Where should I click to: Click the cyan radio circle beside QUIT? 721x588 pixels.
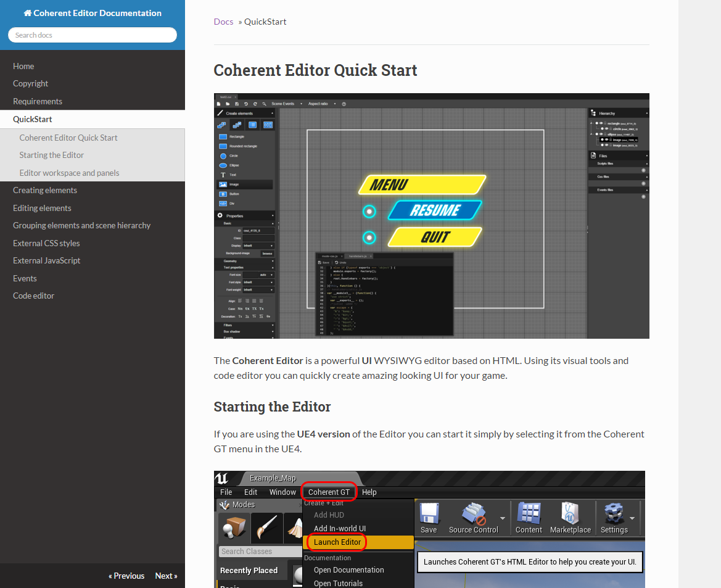click(x=369, y=238)
